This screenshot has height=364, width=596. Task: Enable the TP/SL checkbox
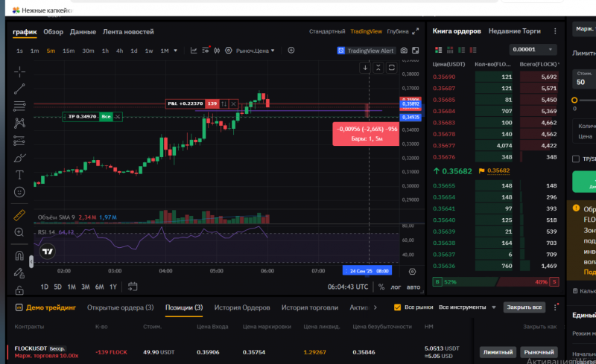click(576, 159)
